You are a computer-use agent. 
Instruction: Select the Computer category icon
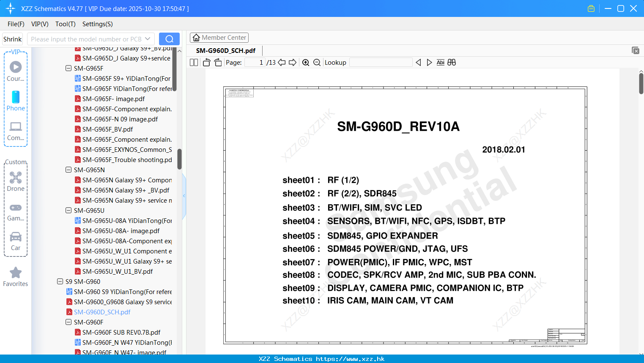16,131
